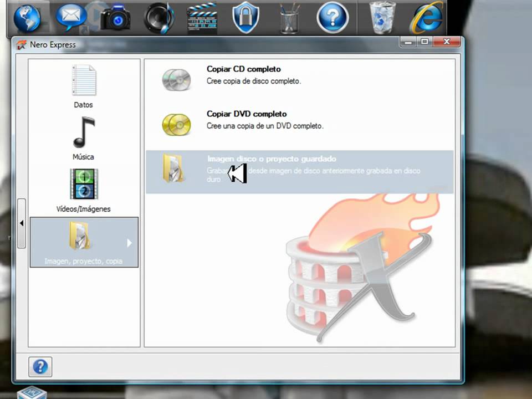Screen dimensions: 532x399
Task: Click the Datos label text
Action: (84, 105)
